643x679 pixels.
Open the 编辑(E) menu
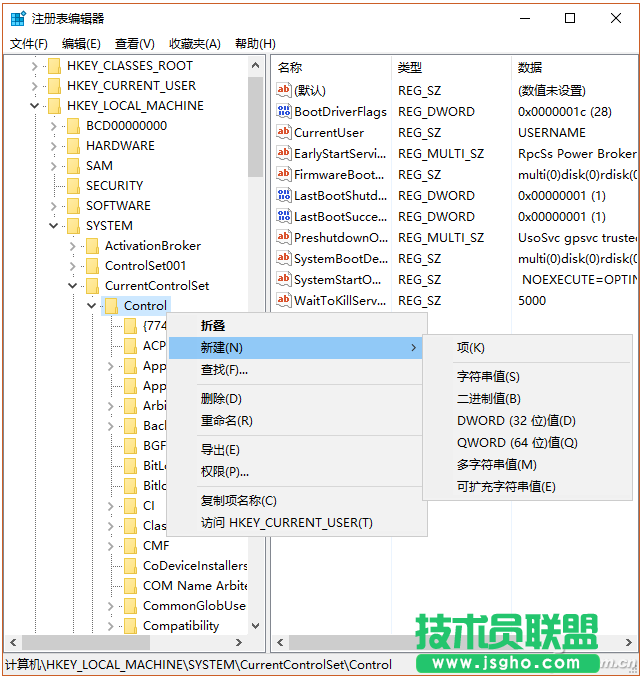tap(81, 44)
